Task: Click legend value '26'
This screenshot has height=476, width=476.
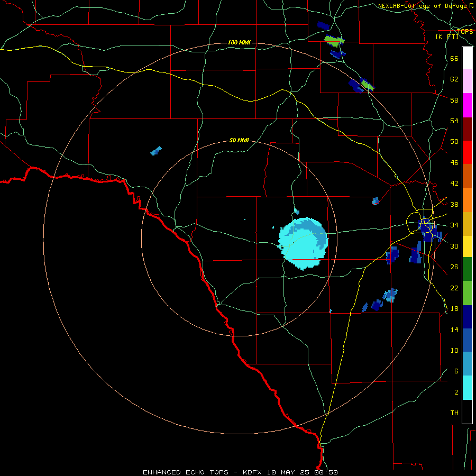Action: [454, 267]
